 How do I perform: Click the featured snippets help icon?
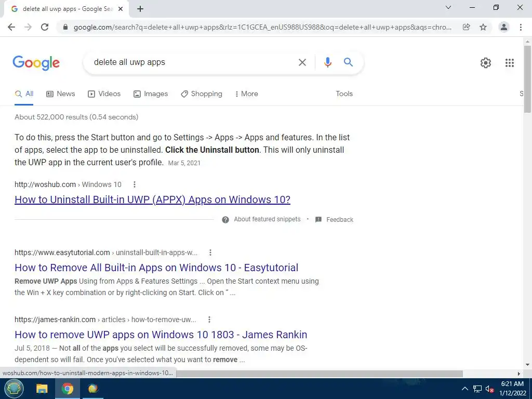(x=225, y=220)
